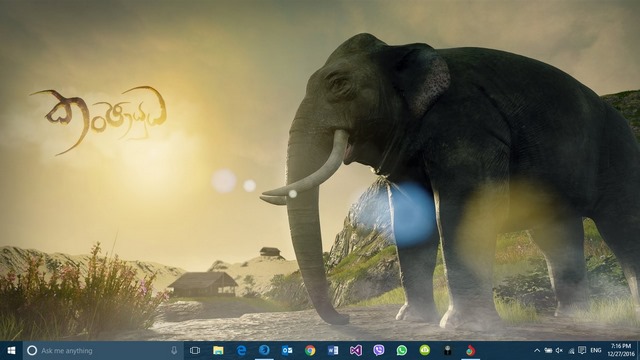Expand the hidden system tray icons chevron
Screen dimensions: 640x360
(537, 351)
